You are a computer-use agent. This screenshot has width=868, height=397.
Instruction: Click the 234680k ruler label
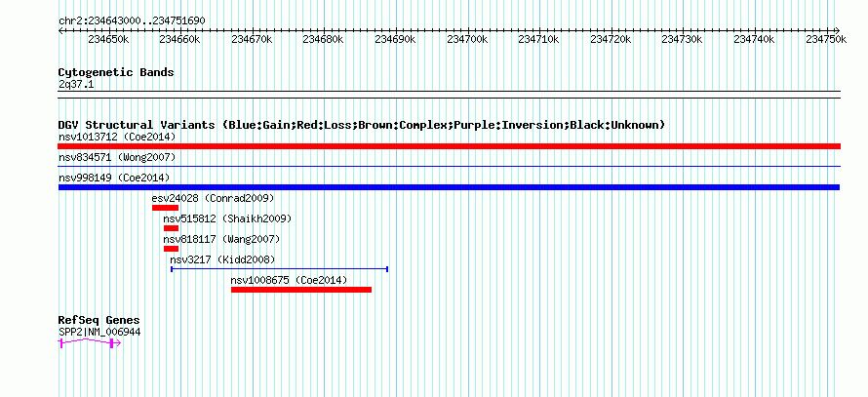click(325, 39)
